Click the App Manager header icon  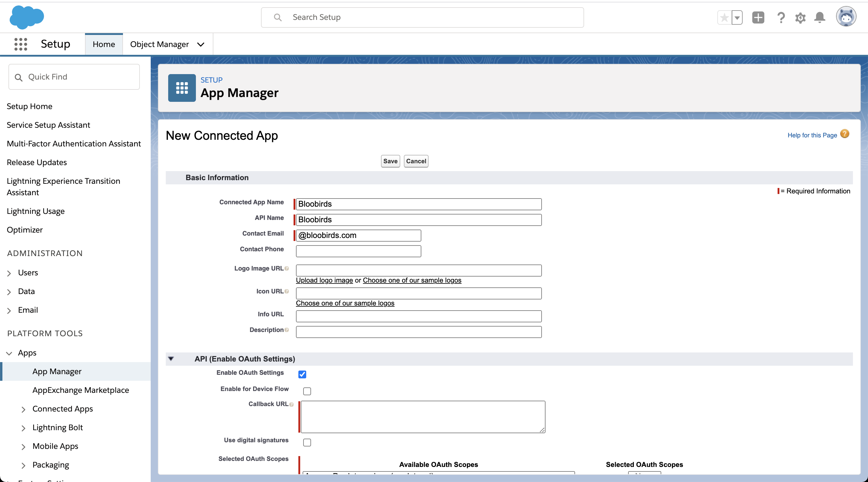(182, 88)
